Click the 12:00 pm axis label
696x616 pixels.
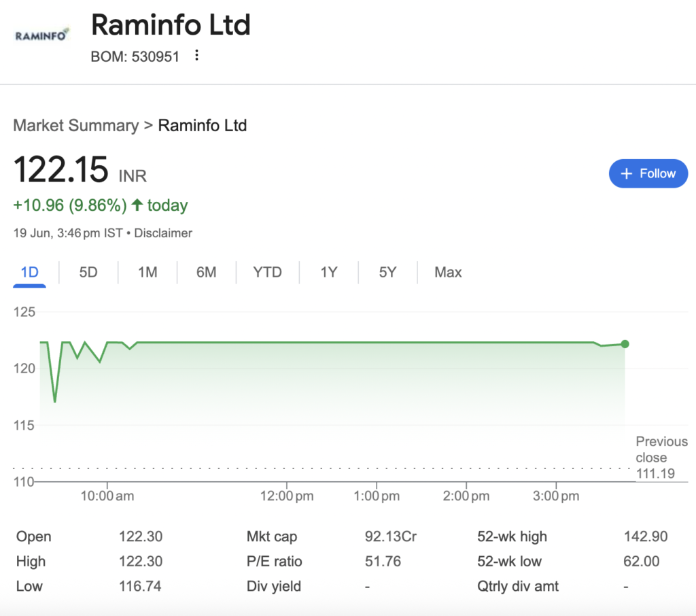click(287, 496)
